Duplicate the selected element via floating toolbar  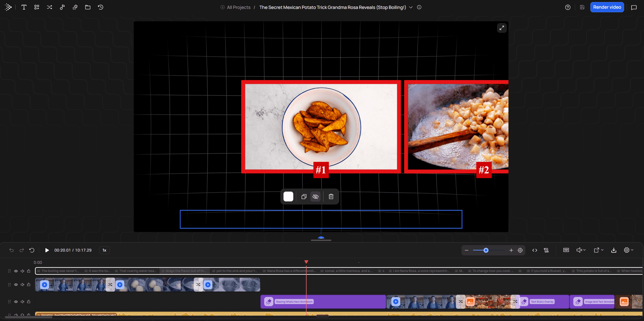tap(304, 196)
